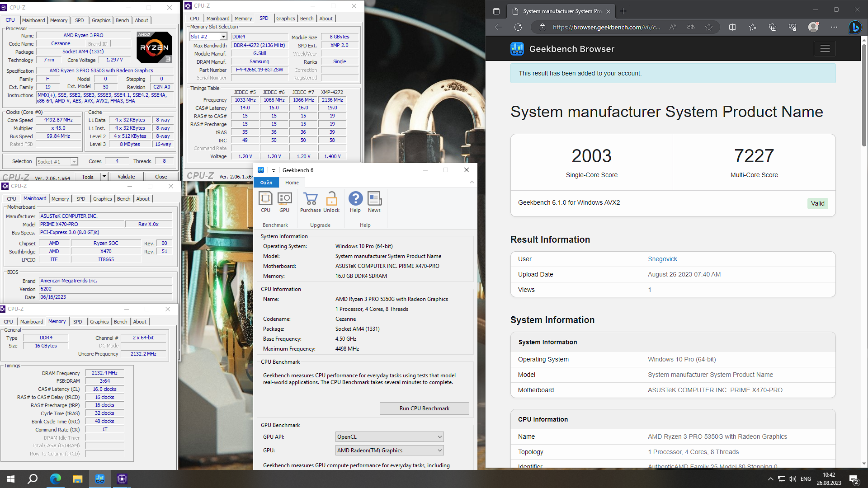Image resolution: width=868 pixels, height=488 pixels.
Task: Select Bench tab in Mainboard CPU-Z window
Action: [x=123, y=199]
